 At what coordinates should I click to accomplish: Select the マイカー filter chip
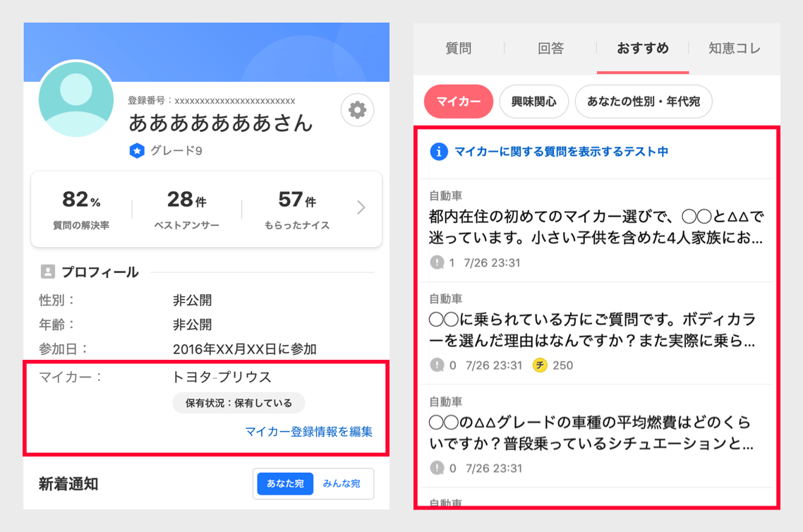pos(458,102)
